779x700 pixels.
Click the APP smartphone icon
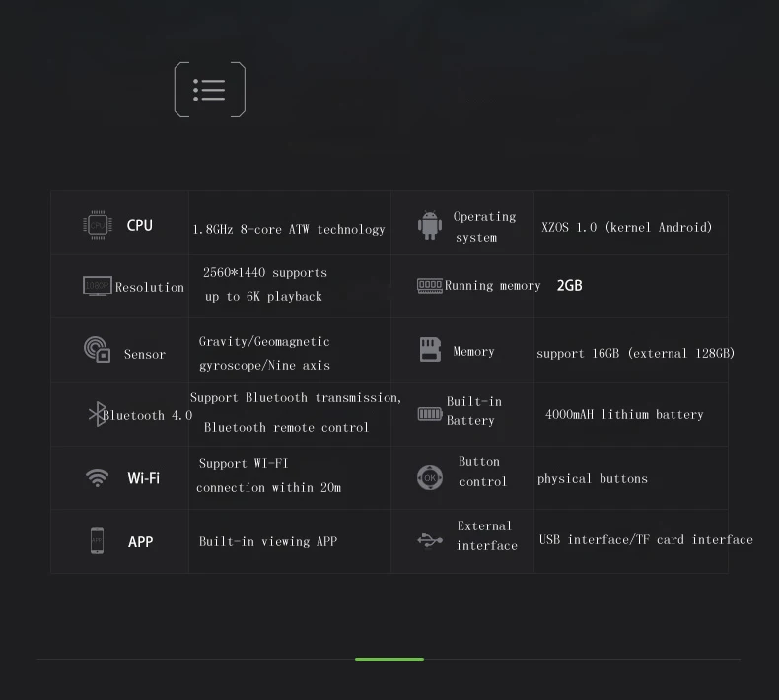coord(97,540)
